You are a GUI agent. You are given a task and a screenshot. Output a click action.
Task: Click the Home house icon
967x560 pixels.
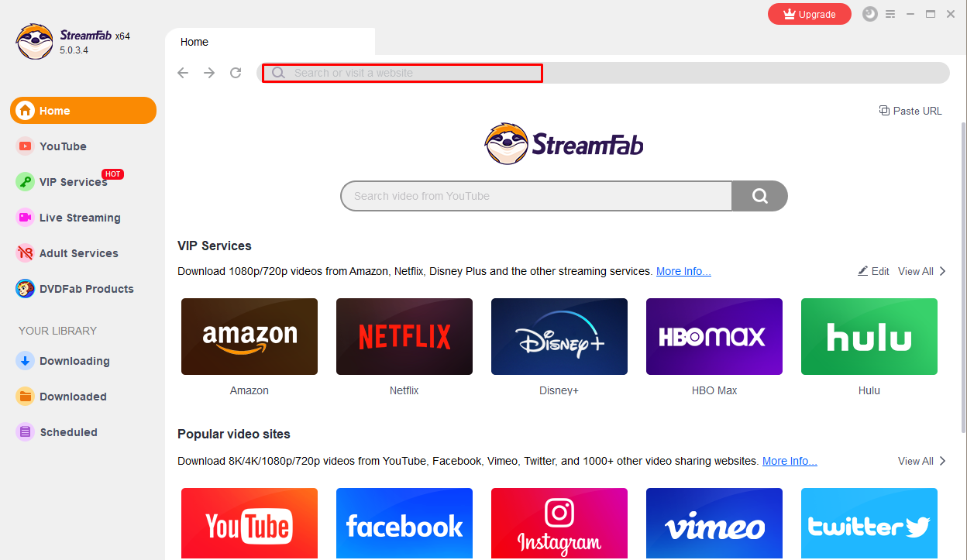coord(26,111)
